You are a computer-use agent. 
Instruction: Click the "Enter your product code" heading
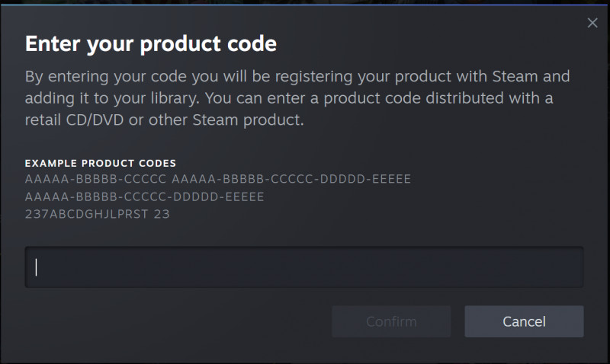(x=150, y=43)
